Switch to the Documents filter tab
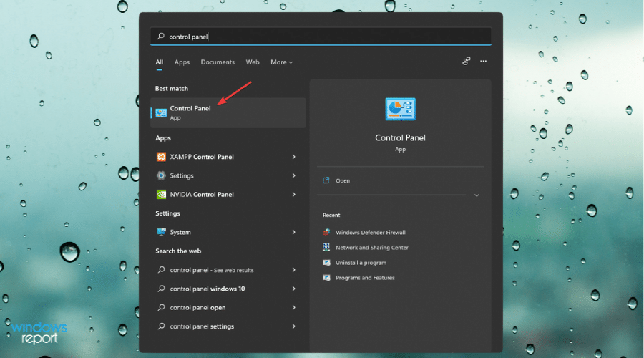The image size is (644, 358). click(x=218, y=62)
